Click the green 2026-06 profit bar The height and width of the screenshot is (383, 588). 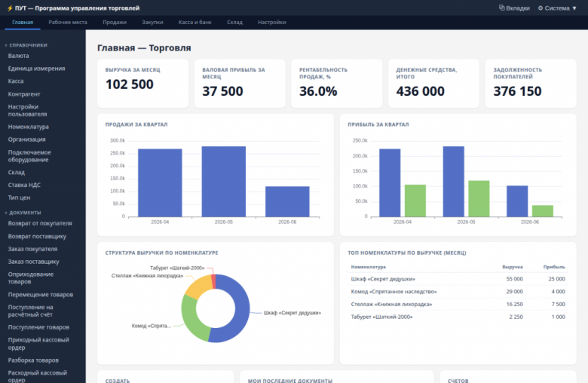click(x=543, y=211)
